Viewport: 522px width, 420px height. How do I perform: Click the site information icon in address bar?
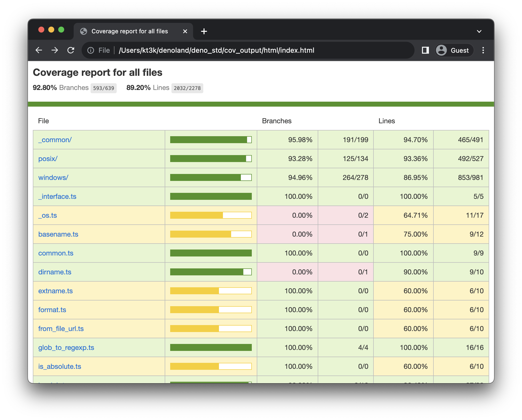point(90,50)
